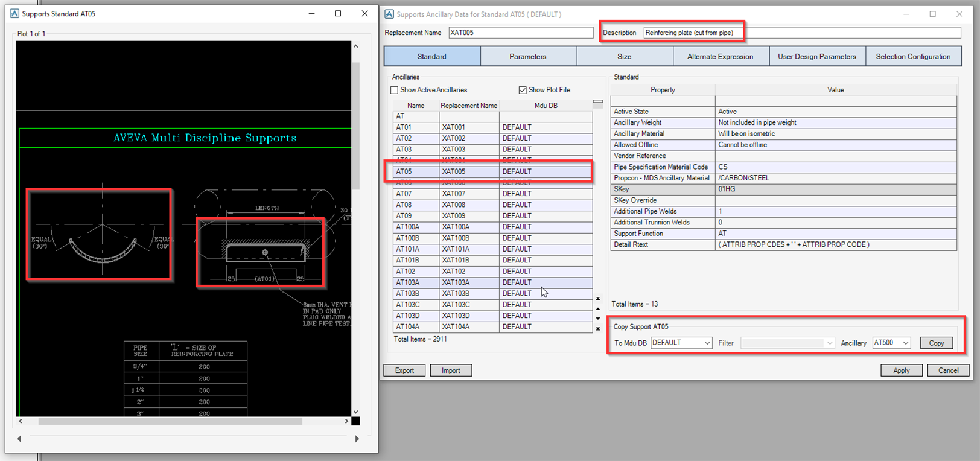Click DEFAULT in the AT09 row
Screen dimensions: 980x461
click(x=546, y=216)
